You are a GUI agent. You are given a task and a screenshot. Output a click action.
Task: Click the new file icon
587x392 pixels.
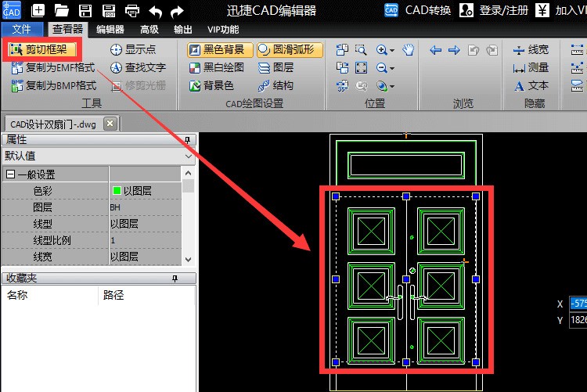[x=38, y=10]
